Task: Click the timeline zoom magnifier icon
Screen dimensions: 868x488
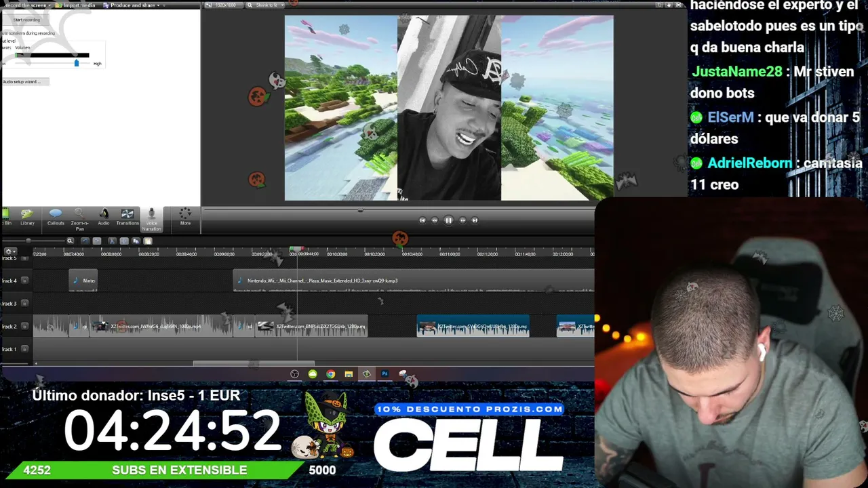Action: [70, 241]
